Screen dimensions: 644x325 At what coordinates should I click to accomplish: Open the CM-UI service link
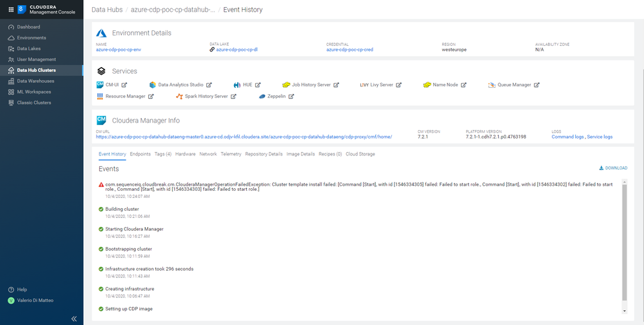click(x=112, y=85)
